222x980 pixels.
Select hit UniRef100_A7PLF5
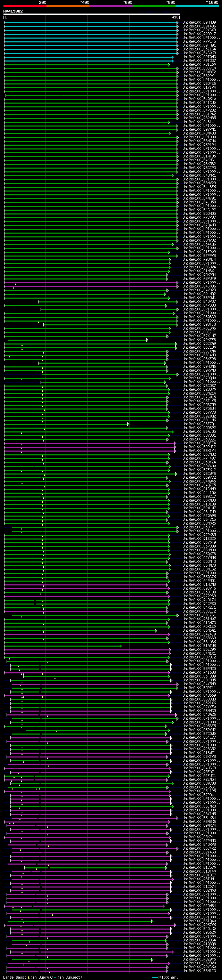(x=199, y=41)
